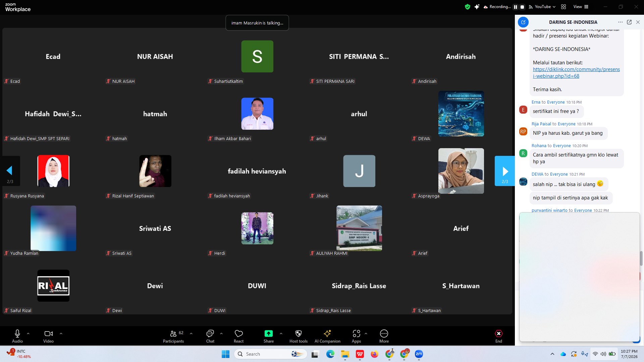Pause the meeting recording
This screenshot has width=644, height=362.
(x=516, y=7)
